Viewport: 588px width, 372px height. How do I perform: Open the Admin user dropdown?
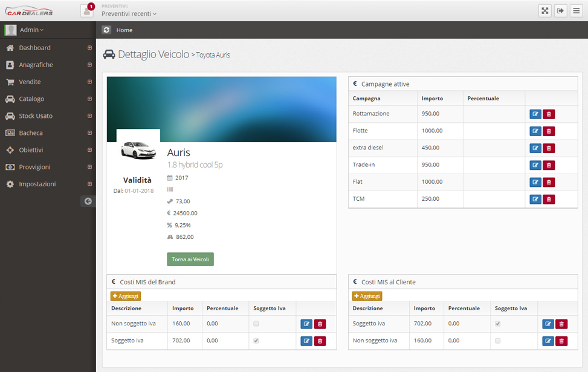(x=31, y=30)
